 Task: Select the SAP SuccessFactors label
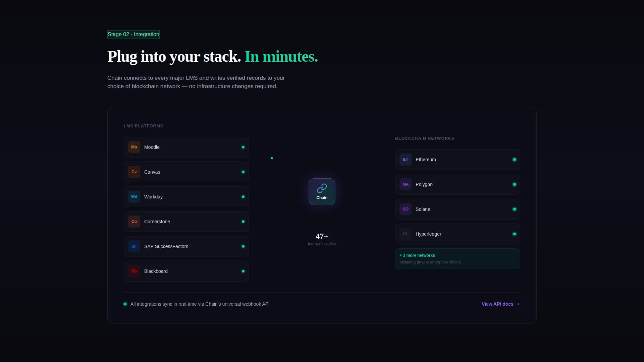point(166,246)
